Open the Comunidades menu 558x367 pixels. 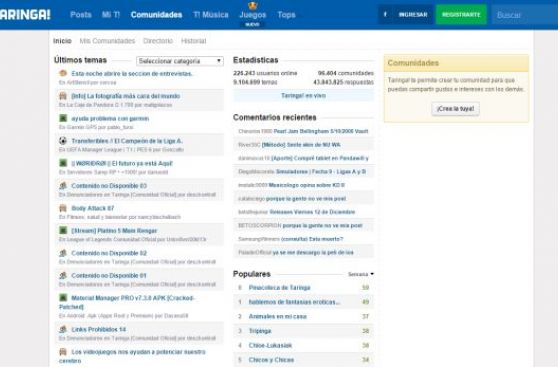[x=157, y=15]
